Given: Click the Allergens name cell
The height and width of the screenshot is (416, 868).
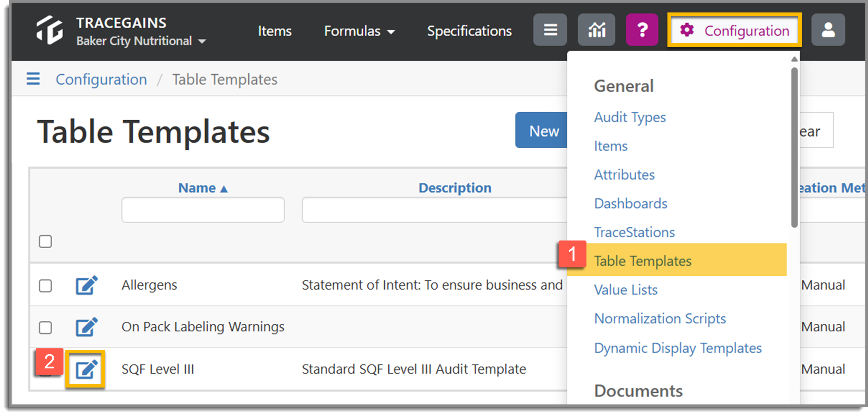Looking at the screenshot, I should (149, 285).
